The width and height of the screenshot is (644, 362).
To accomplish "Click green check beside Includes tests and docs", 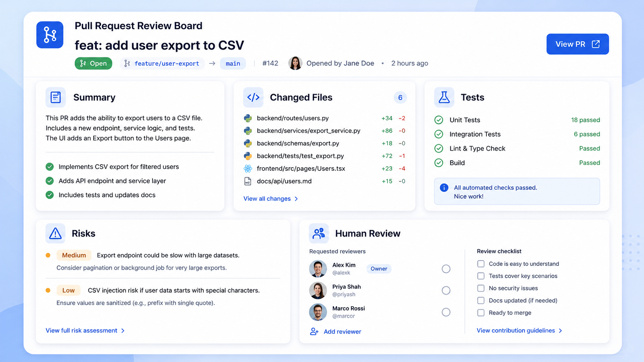I will tap(50, 195).
